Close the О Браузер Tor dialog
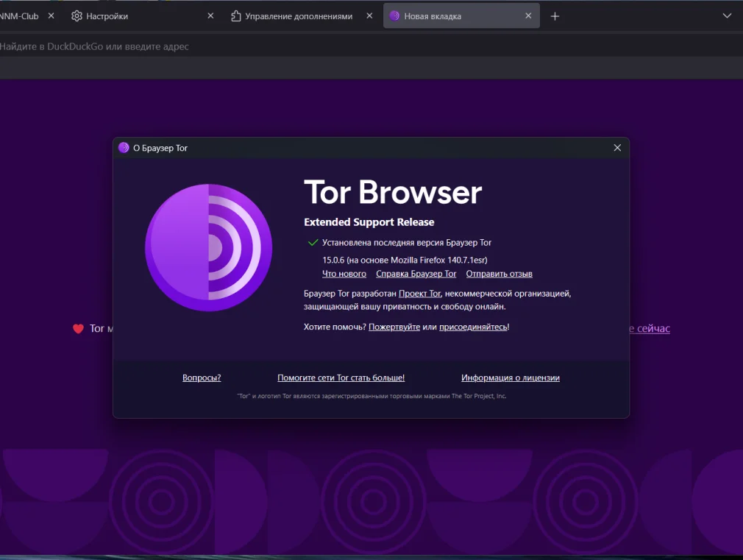The width and height of the screenshot is (743, 560). (617, 148)
